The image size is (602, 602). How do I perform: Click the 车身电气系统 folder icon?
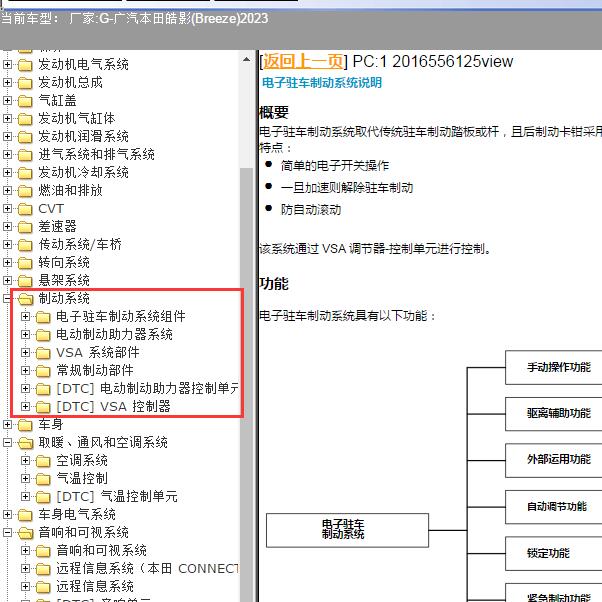[x=25, y=515]
